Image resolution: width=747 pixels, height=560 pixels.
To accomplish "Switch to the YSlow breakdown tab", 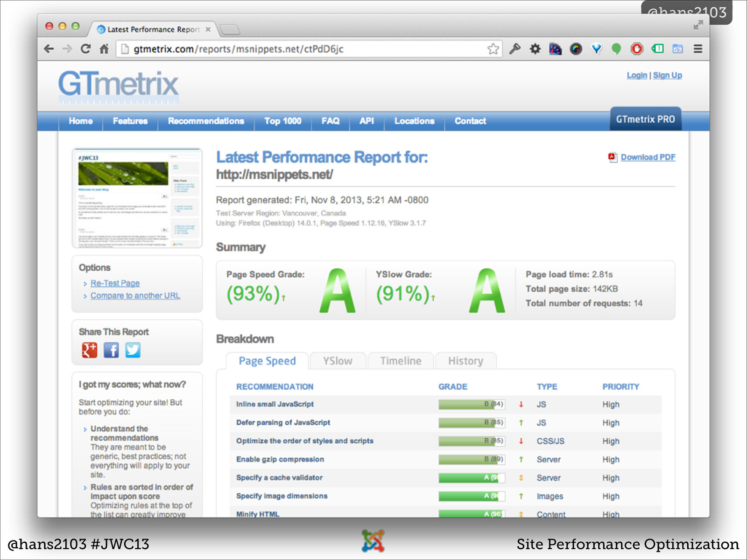I will click(338, 361).
